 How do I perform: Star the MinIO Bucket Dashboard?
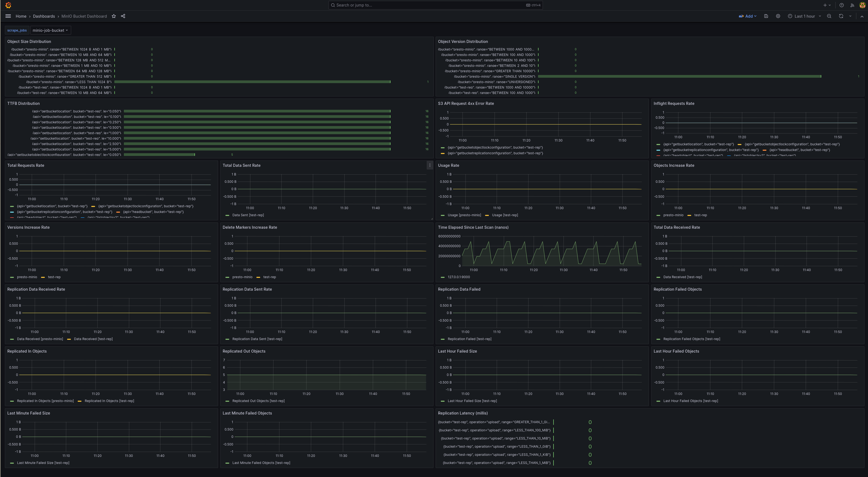114,16
